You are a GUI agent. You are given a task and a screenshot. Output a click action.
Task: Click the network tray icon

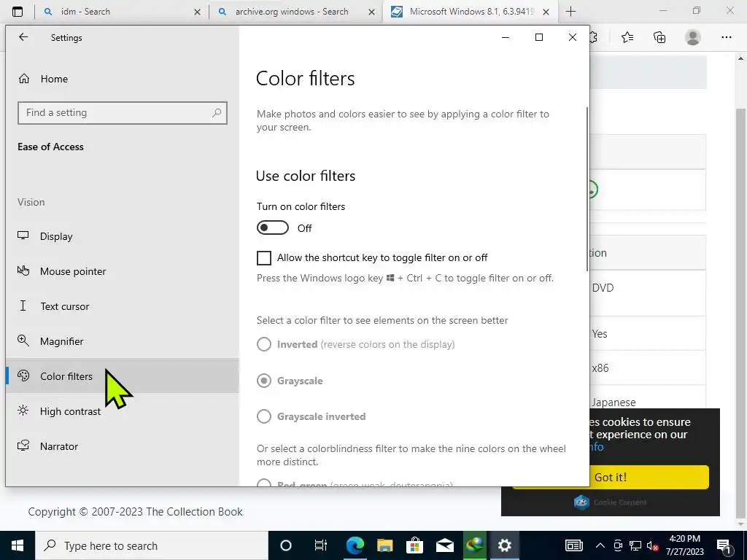(x=635, y=545)
